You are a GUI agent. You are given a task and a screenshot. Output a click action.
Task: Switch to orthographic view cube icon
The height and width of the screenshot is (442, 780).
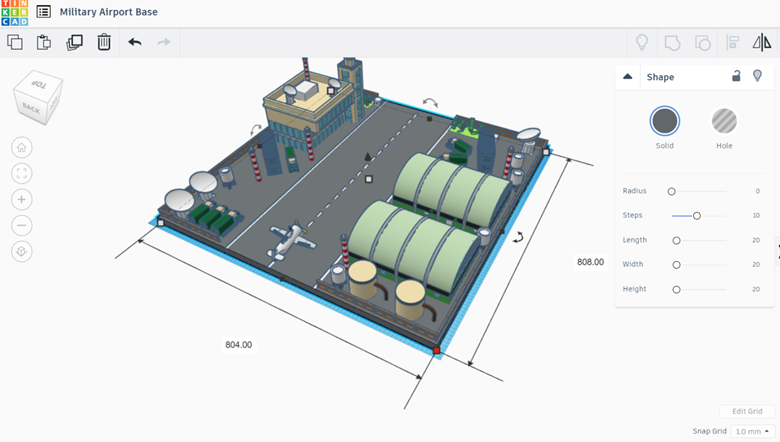point(21,251)
